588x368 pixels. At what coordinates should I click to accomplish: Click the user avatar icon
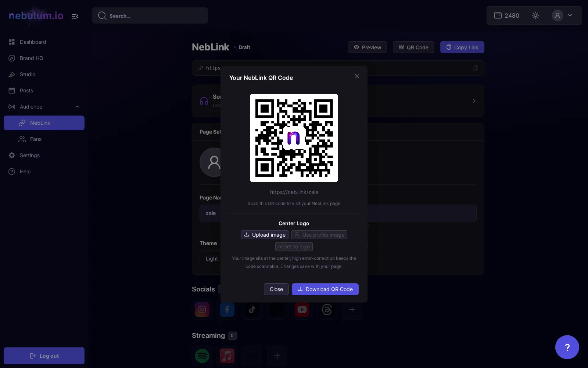coord(557,15)
